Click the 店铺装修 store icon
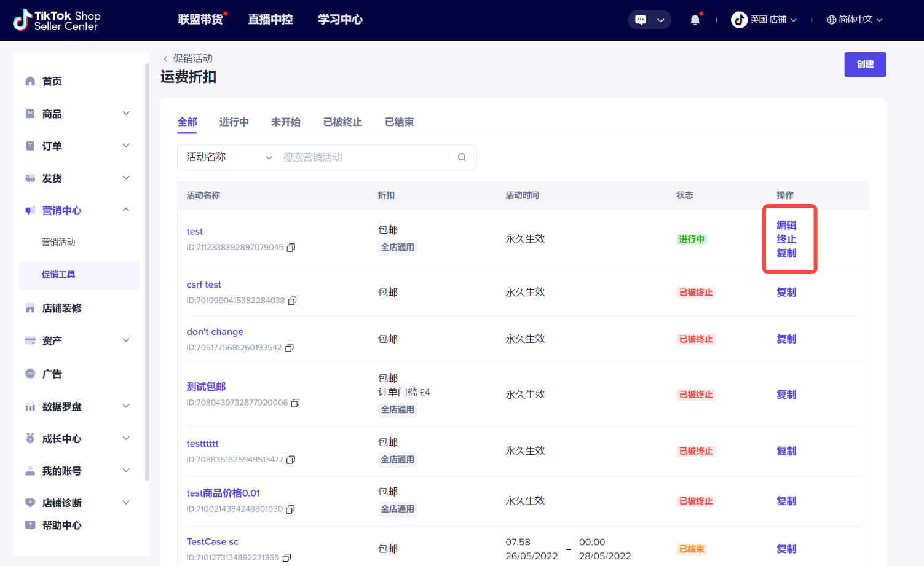 tap(30, 308)
